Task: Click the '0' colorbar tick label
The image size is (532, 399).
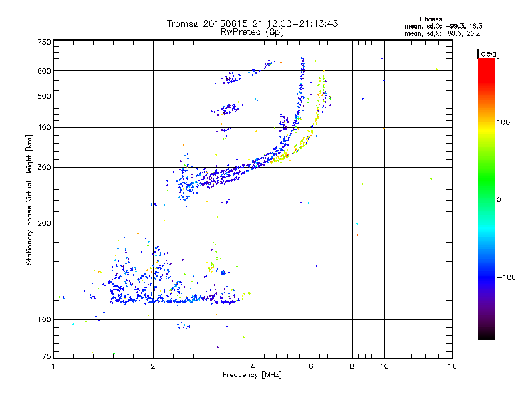Action: [x=498, y=200]
